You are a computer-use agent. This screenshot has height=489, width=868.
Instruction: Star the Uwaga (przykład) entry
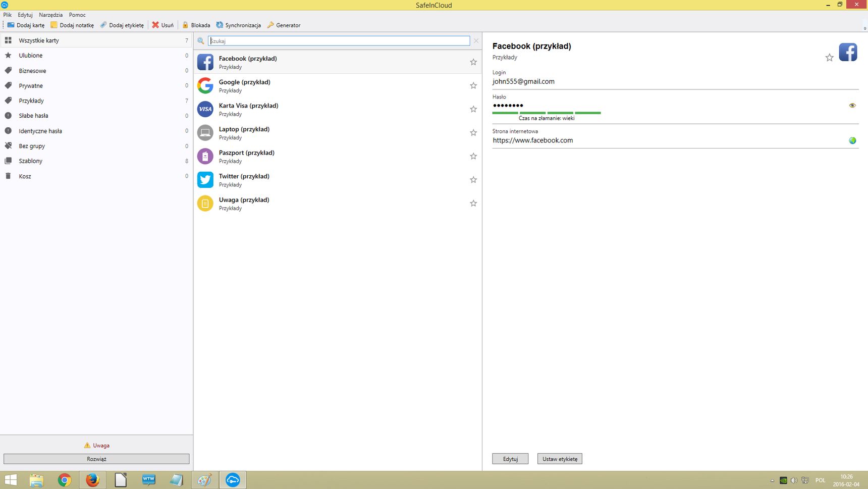pos(473,203)
